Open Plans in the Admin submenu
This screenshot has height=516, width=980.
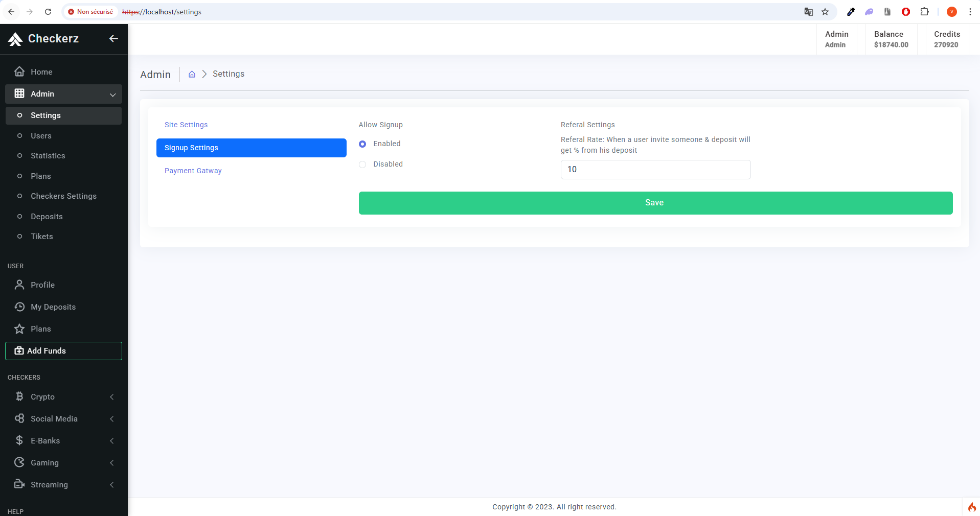coord(63,176)
